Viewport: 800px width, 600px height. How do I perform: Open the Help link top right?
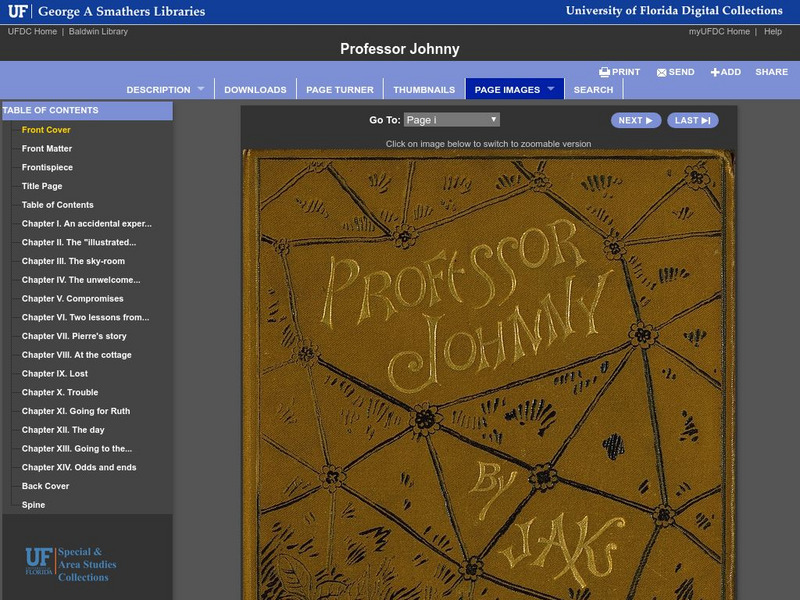[771, 30]
